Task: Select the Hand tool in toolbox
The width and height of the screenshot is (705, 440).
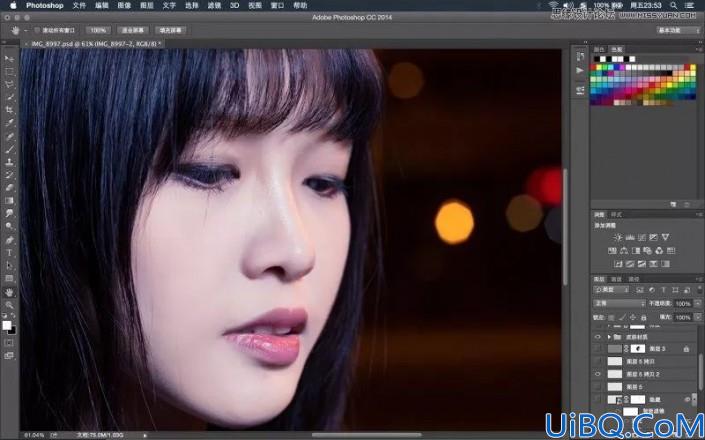Action: pos(9,293)
